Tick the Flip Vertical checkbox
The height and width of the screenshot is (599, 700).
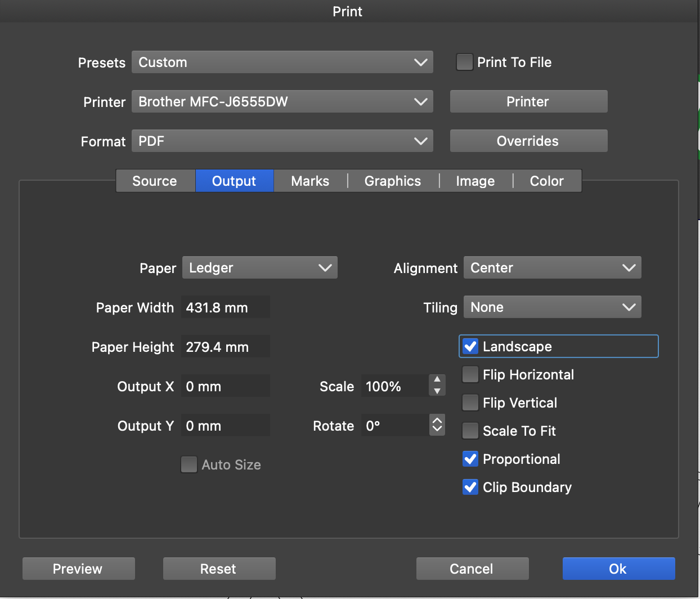click(470, 403)
